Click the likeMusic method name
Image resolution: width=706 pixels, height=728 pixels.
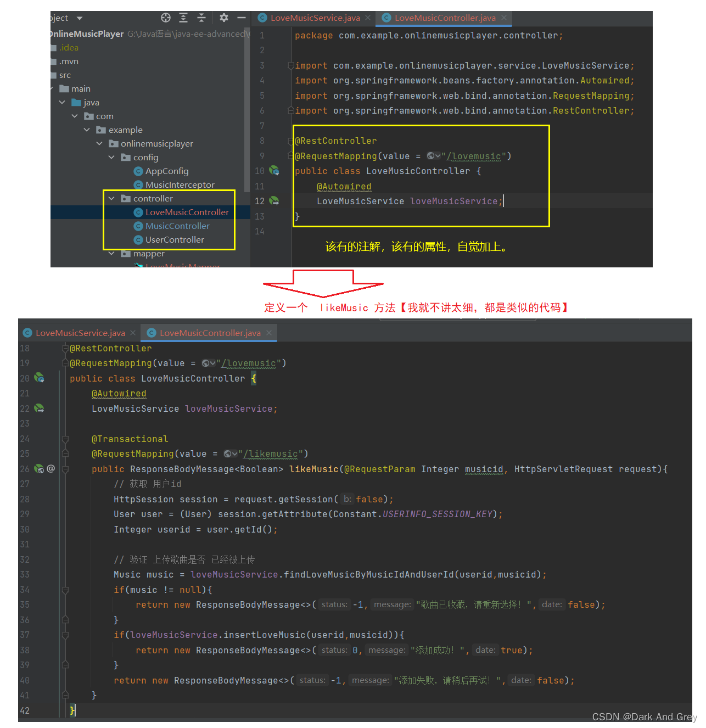[314, 469]
